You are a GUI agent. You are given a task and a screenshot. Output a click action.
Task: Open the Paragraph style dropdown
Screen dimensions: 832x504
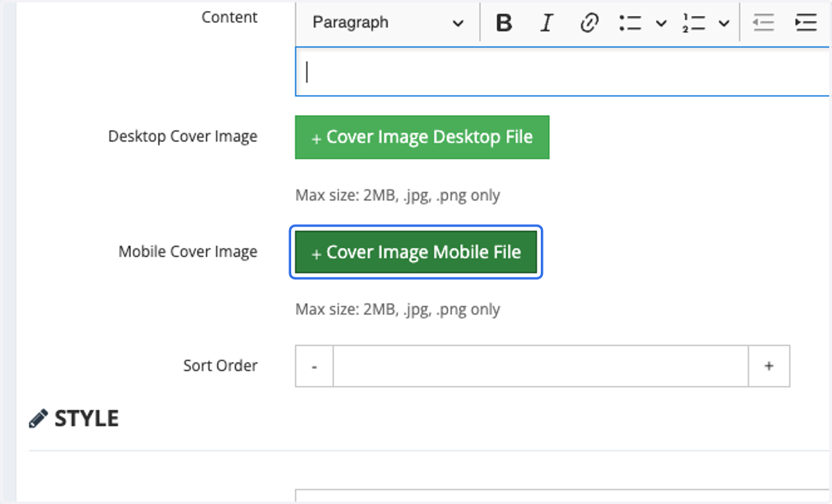point(388,23)
